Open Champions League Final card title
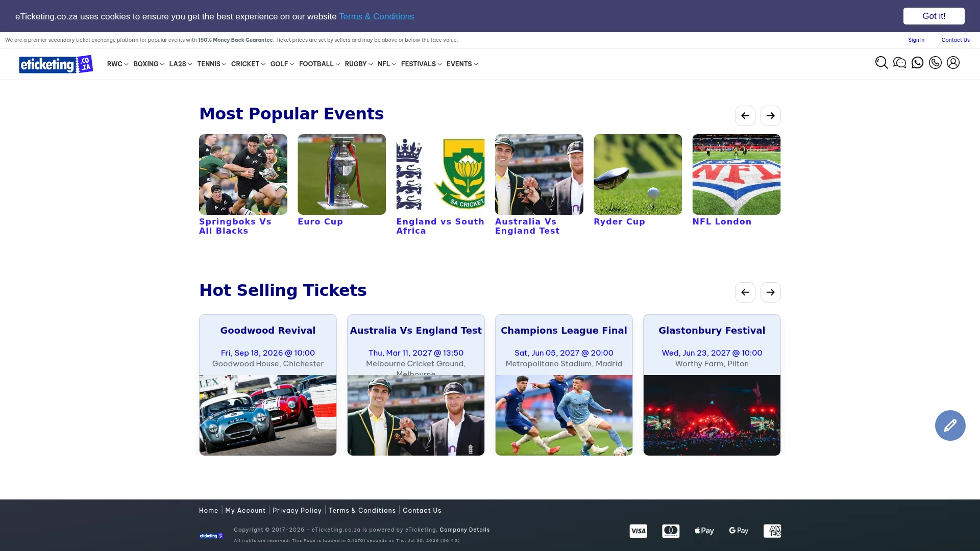Screen dimensions: 980x551 point(563,330)
